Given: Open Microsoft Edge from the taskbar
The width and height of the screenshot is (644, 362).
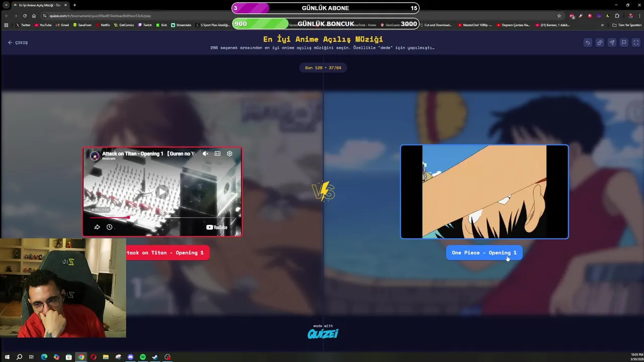Looking at the screenshot, I should [44, 357].
